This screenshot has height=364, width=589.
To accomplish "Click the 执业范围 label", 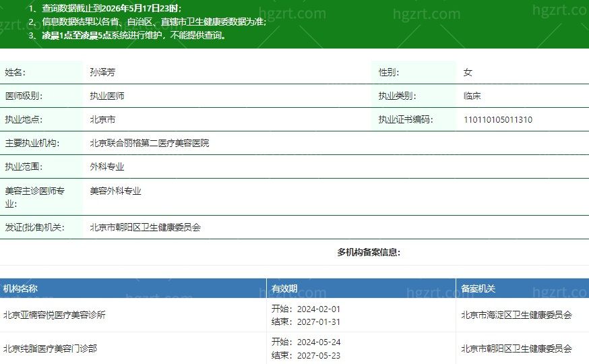I will (24, 166).
